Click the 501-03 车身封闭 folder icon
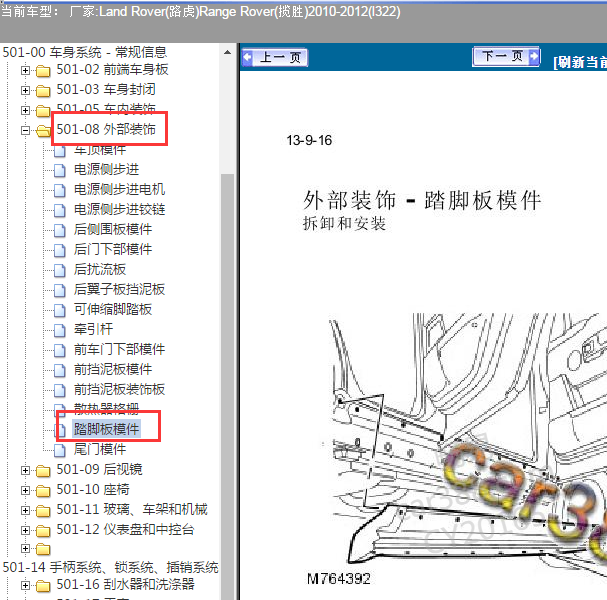The image size is (607, 600). (43, 91)
